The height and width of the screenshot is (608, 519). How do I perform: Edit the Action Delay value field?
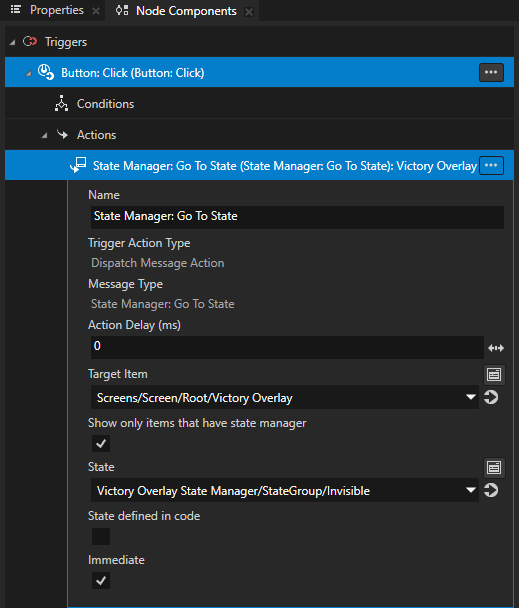coord(287,347)
